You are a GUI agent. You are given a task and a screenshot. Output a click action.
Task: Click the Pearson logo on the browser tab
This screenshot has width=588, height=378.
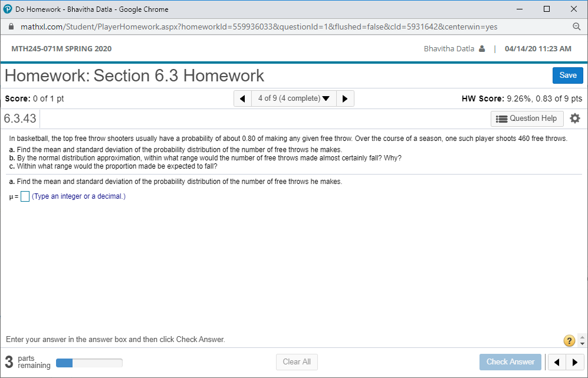click(8, 8)
